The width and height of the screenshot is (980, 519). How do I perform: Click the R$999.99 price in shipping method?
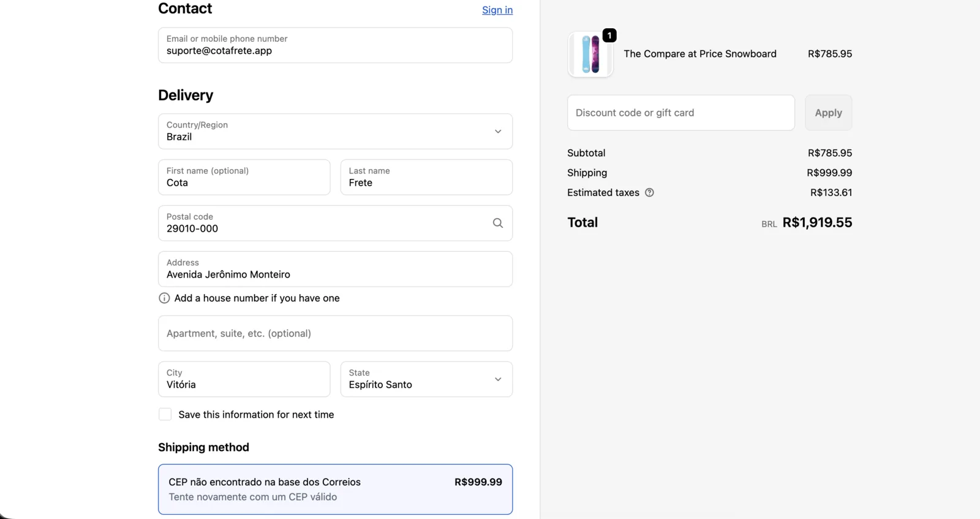478,482
